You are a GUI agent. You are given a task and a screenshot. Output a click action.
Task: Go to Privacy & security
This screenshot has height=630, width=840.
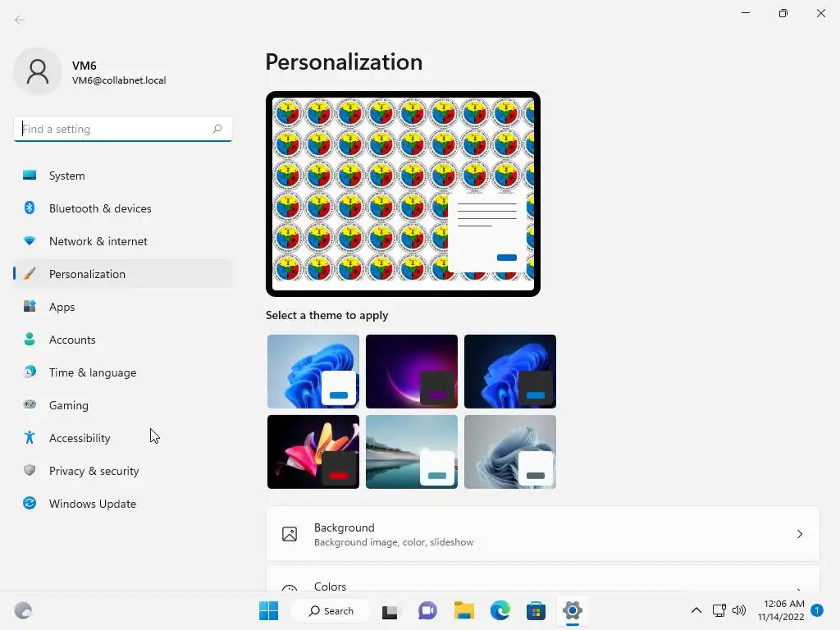click(x=123, y=470)
